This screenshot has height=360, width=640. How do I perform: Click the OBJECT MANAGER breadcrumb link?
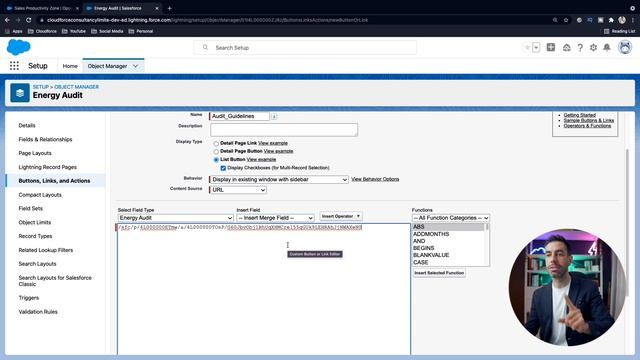click(x=77, y=87)
